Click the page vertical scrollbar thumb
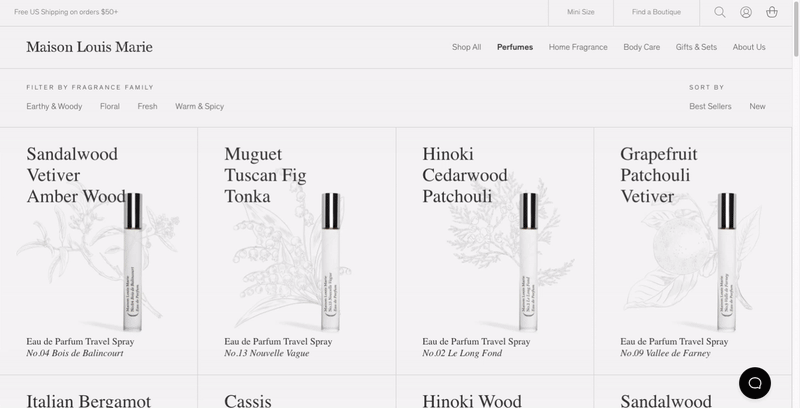The image size is (800, 408). [796, 28]
